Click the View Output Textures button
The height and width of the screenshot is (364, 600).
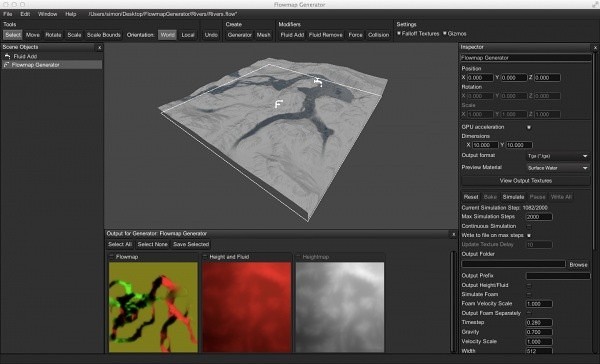click(525, 181)
